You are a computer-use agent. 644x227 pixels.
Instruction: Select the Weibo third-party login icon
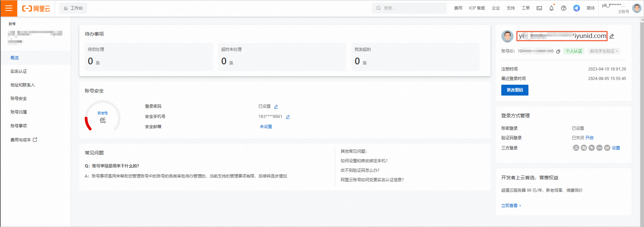point(607,148)
